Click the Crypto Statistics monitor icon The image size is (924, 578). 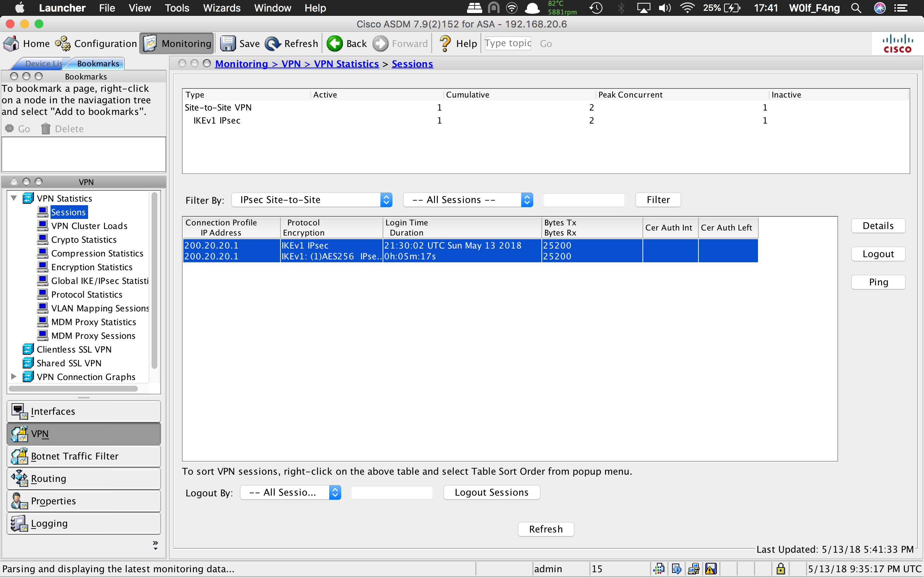click(x=43, y=239)
